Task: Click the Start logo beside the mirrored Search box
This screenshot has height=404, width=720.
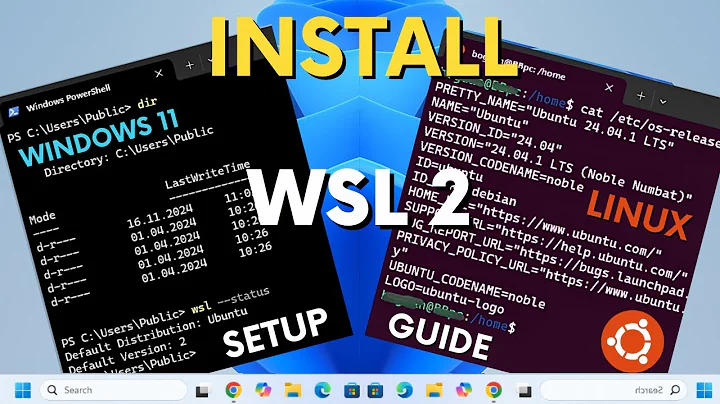Action: [704, 390]
